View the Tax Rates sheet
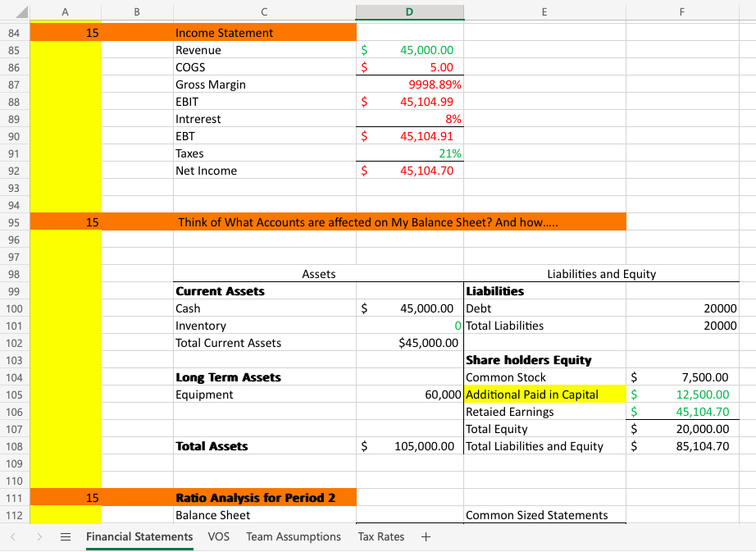This screenshot has height=552, width=756. [x=380, y=536]
